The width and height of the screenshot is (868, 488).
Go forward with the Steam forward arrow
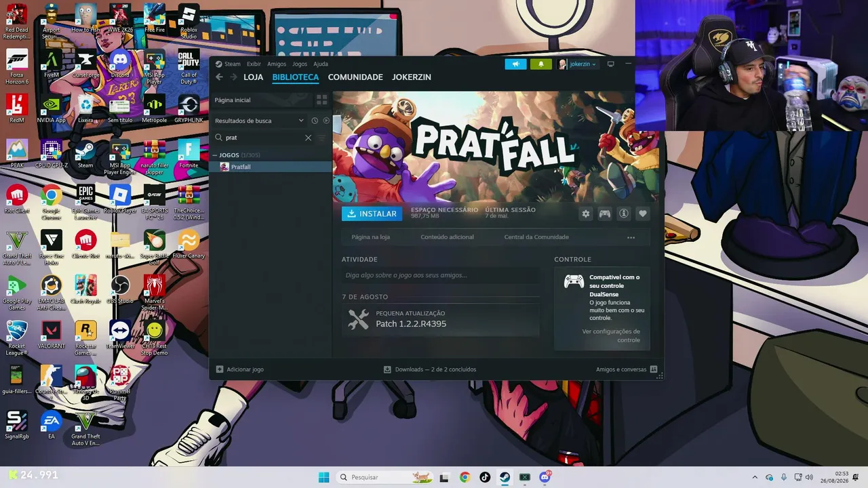coord(234,77)
